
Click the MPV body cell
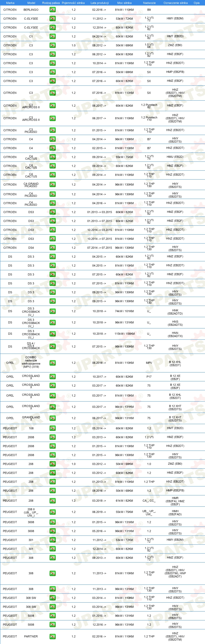149,363
